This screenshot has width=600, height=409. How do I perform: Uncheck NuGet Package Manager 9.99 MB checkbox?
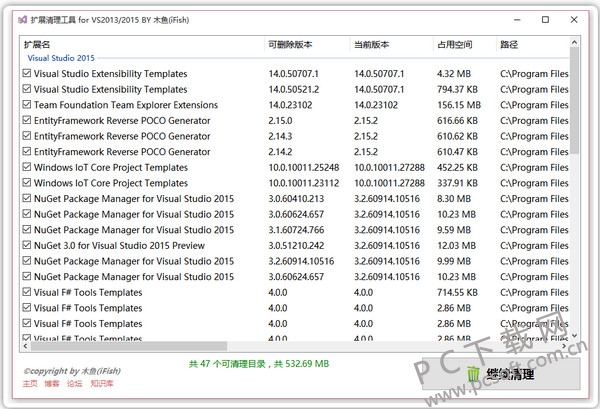pyautogui.click(x=26, y=260)
